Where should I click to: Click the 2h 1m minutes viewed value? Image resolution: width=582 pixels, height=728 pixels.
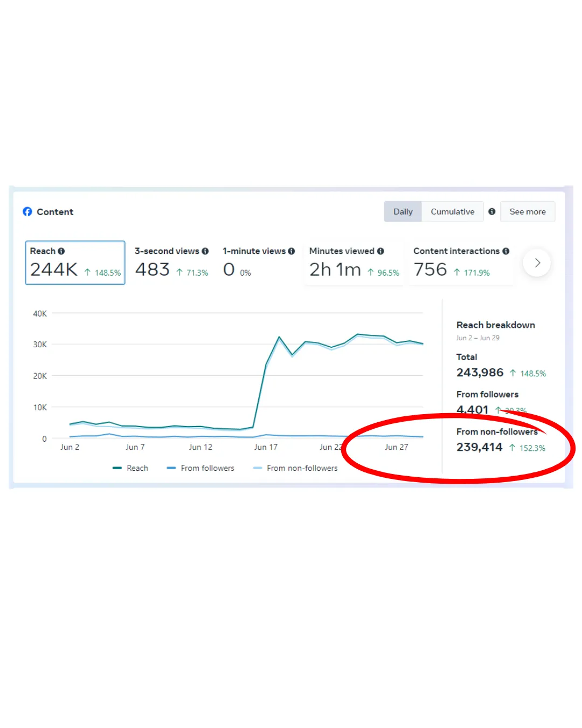[x=335, y=269]
